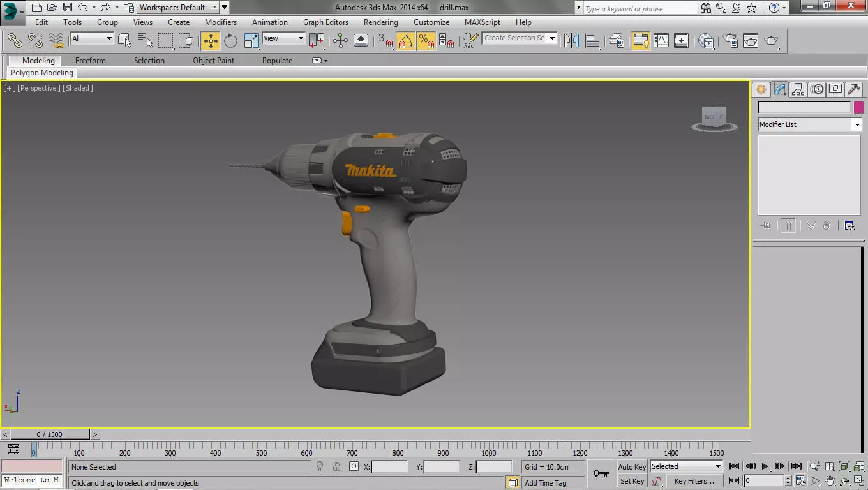Click the Add Time Tag field
The width and height of the screenshot is (868, 490).
click(x=552, y=483)
